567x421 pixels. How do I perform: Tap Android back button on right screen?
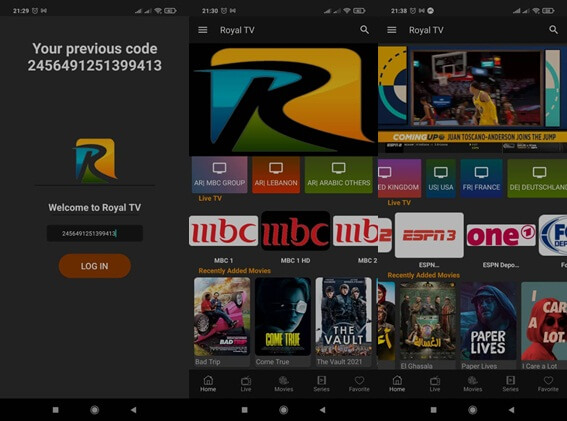pos(511,410)
